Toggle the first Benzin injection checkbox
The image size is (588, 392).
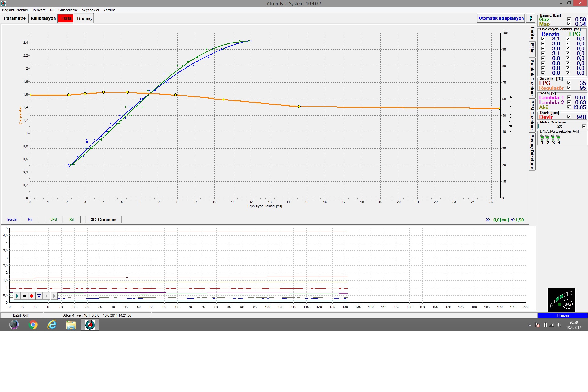pos(543,39)
